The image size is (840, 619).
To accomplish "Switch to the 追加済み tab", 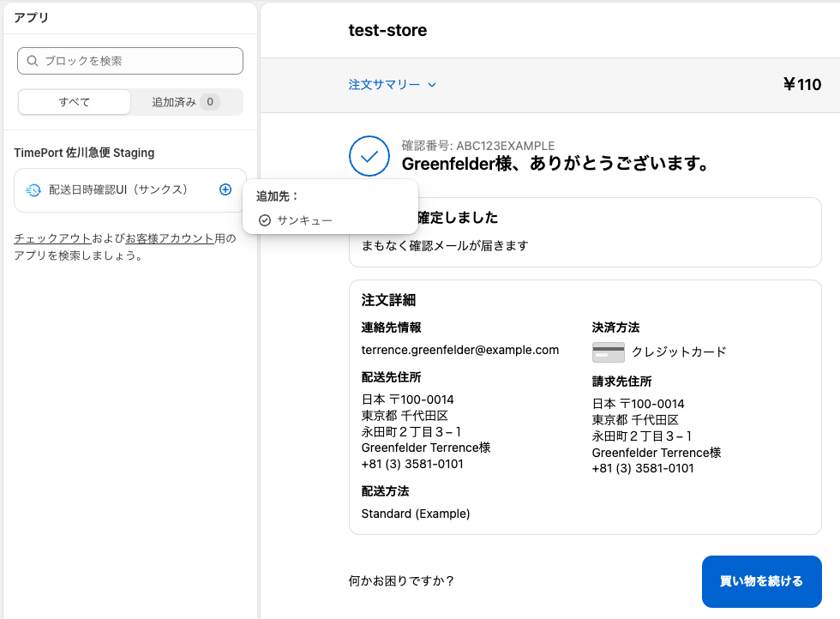I will pyautogui.click(x=186, y=102).
